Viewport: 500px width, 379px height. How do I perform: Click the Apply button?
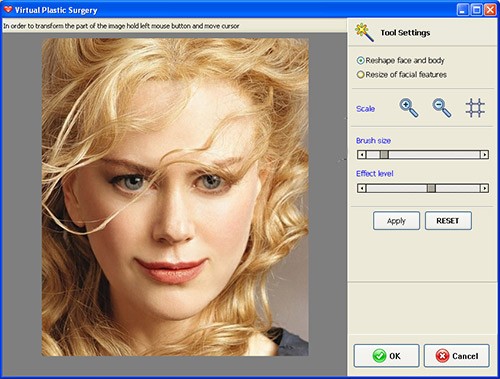pyautogui.click(x=396, y=221)
